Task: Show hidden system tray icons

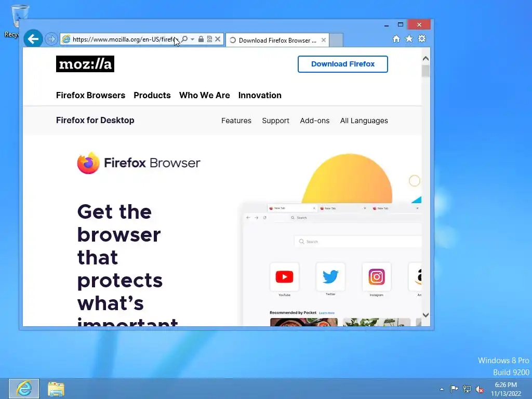Action: pyautogui.click(x=442, y=389)
